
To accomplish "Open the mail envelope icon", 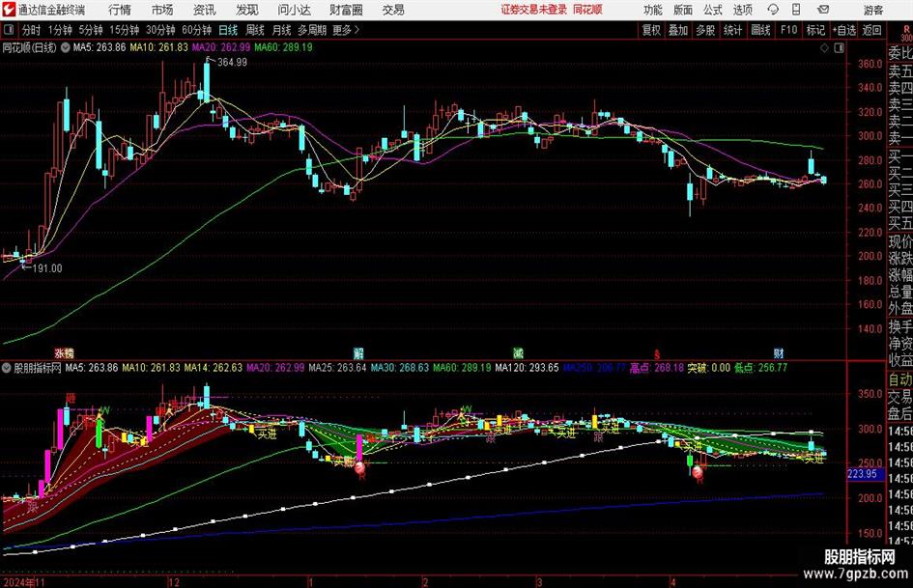I will tap(823, 10).
